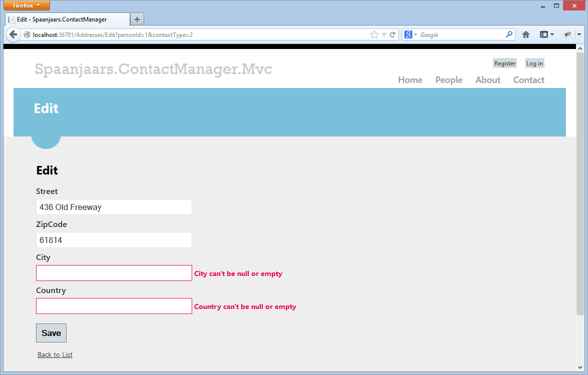588x375 pixels.
Task: Open the bookmarks menu icon
Action: 544,34
